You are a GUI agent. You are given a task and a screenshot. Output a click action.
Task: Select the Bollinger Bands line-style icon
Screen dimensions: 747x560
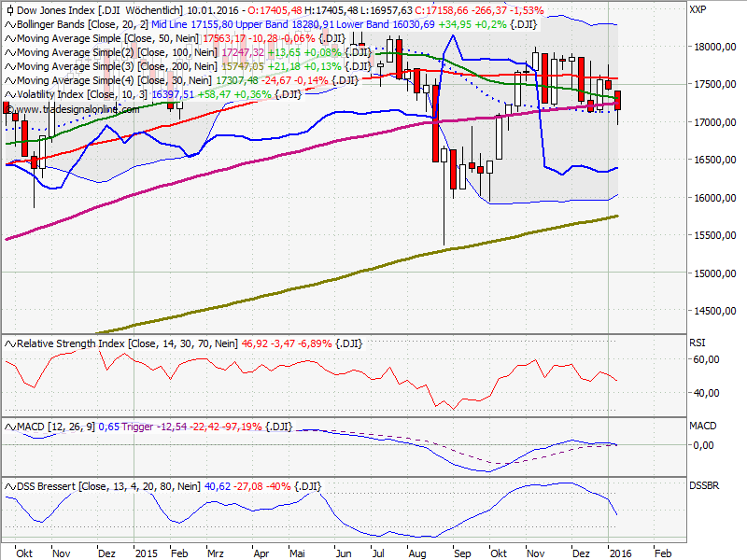[11, 24]
